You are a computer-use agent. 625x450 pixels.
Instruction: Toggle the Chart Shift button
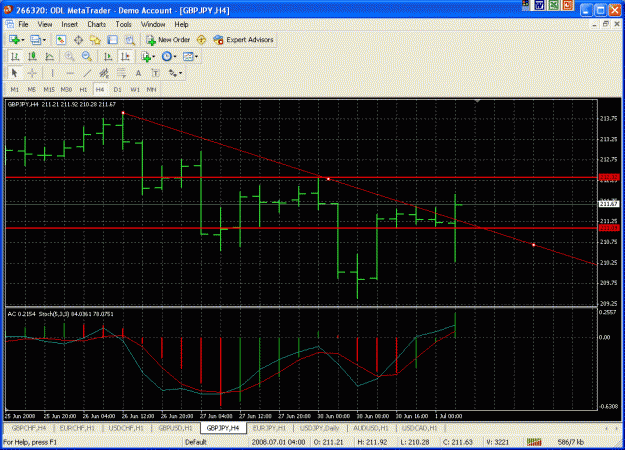126,57
